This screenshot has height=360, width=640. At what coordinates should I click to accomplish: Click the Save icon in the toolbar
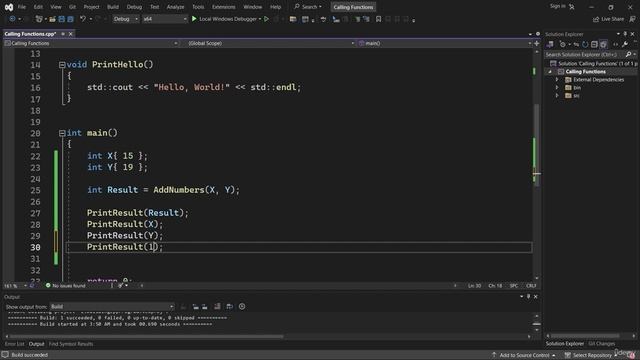tap(62, 19)
